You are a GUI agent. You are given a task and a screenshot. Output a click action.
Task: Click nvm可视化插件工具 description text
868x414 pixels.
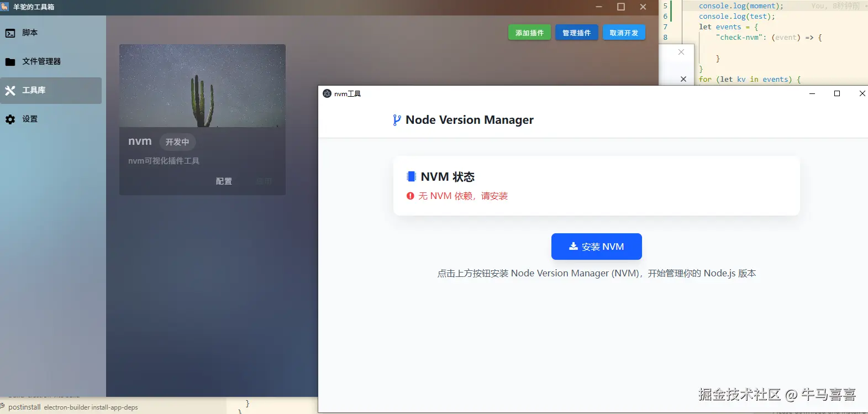coord(164,161)
